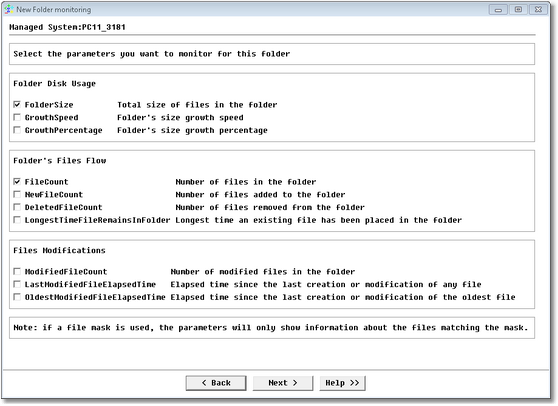Click the 'modification of any file' description
Viewport: 558px width, 406px height.
pos(326,285)
